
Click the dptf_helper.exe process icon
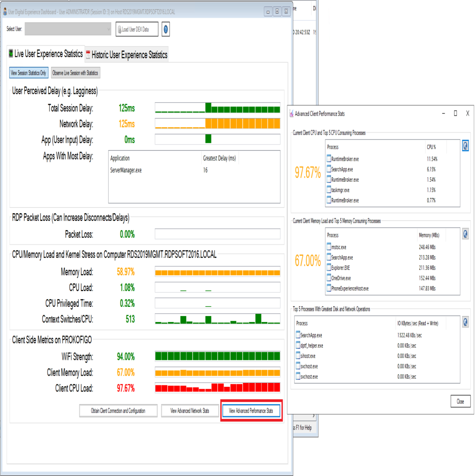[x=298, y=345]
